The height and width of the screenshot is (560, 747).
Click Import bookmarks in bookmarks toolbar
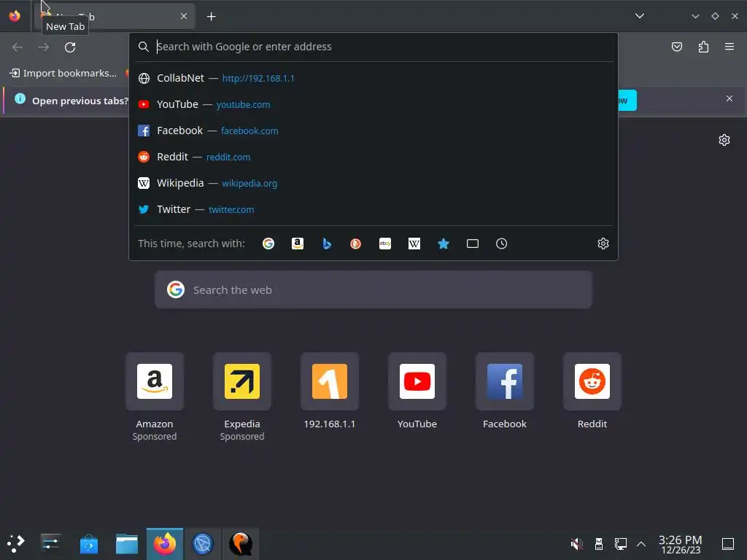[63, 74]
